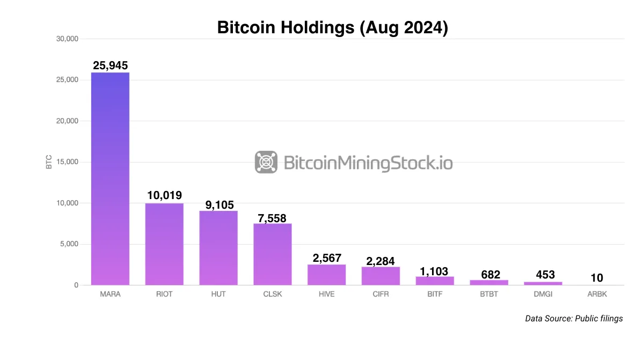Select the HIVE holdings bar

[326, 275]
